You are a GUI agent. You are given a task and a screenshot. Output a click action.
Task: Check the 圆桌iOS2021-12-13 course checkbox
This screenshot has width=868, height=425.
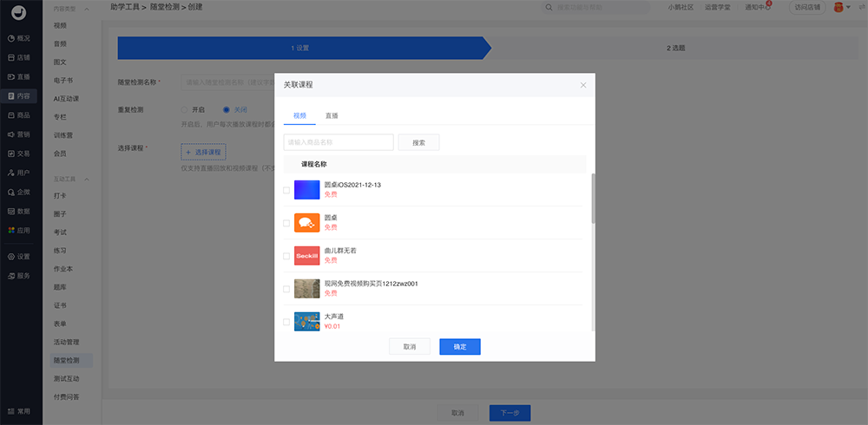287,190
